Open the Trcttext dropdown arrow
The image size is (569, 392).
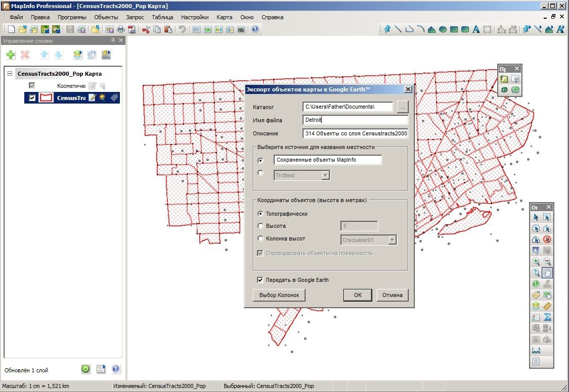(326, 175)
